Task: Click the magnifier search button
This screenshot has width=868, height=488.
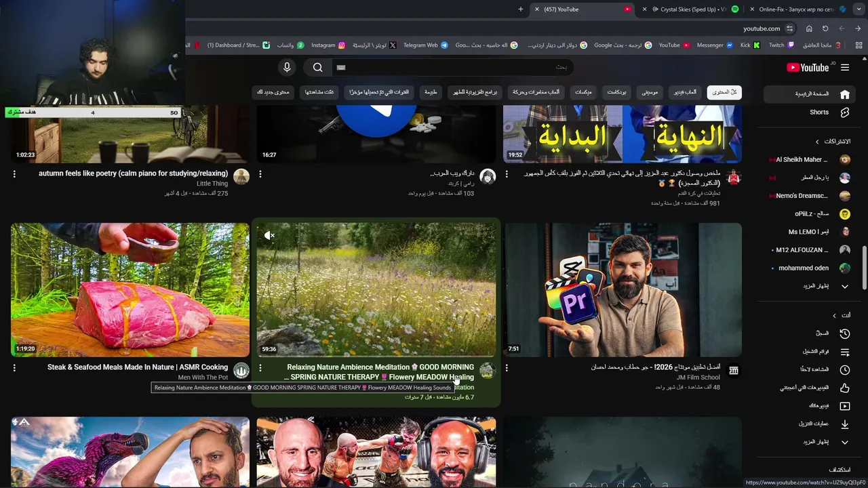Action: coord(317,67)
